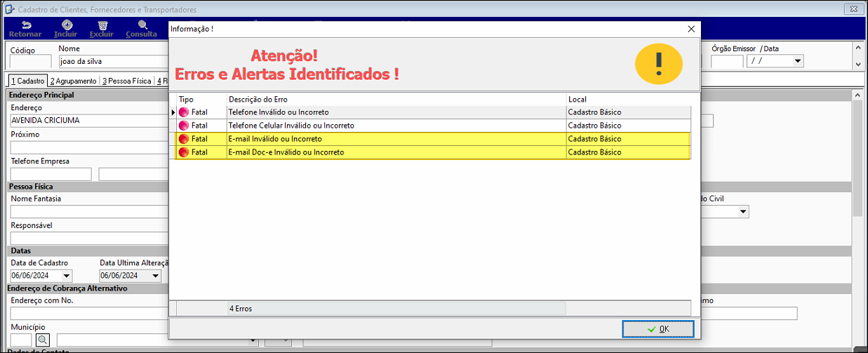Click the yellow exclamation warning icon

pyautogui.click(x=658, y=64)
